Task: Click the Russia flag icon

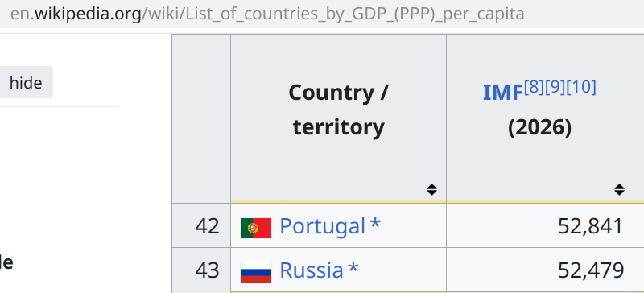Action: point(256,272)
